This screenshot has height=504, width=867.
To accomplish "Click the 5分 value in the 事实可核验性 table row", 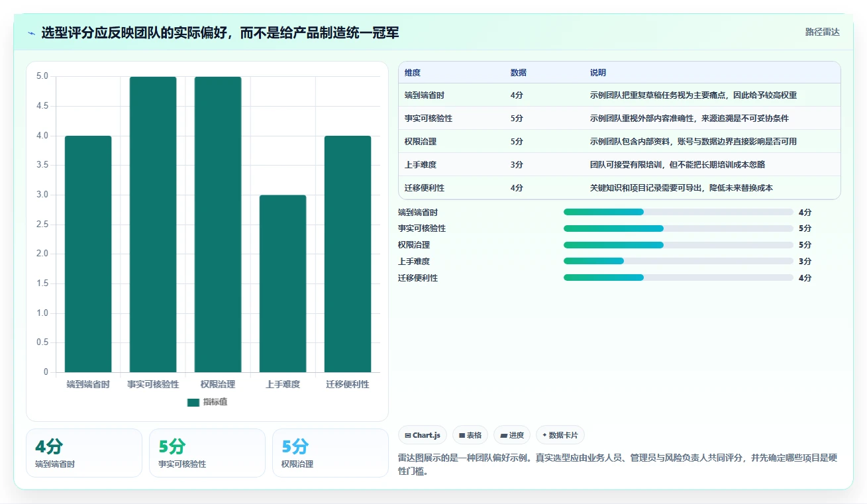I will pos(517,119).
